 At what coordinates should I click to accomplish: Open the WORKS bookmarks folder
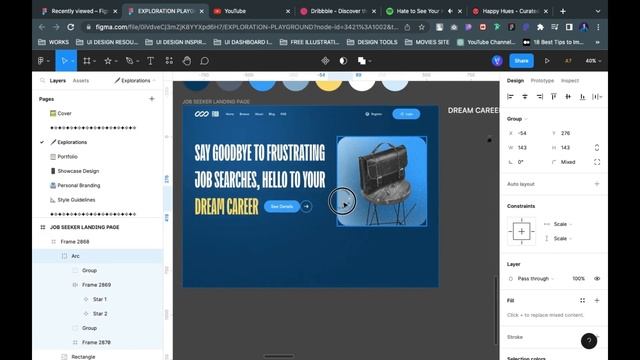click(x=53, y=42)
